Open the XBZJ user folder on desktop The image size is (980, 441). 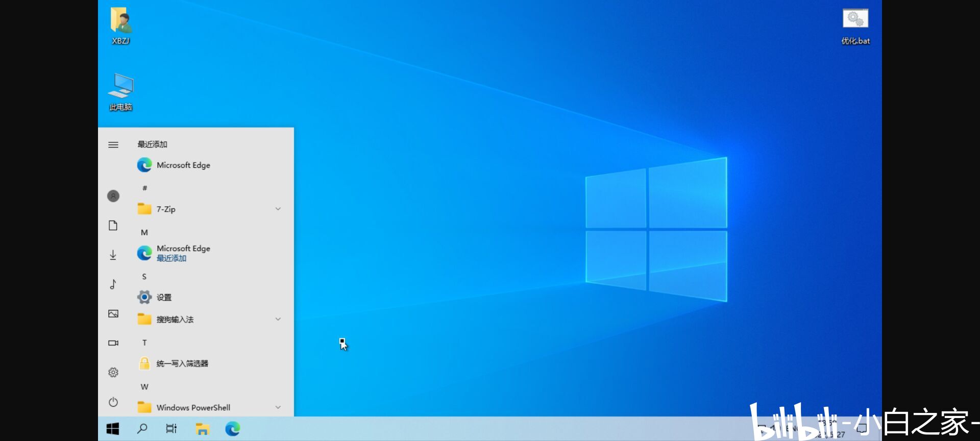click(x=120, y=26)
